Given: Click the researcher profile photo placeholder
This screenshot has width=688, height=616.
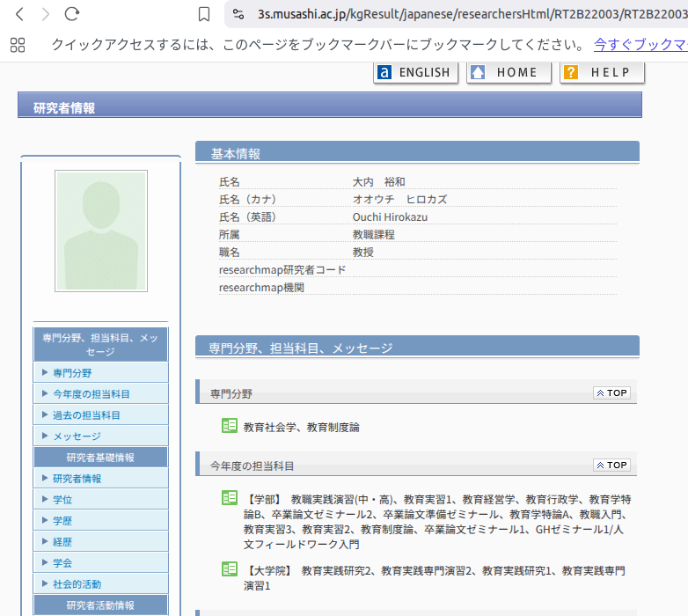Looking at the screenshot, I should (100, 231).
